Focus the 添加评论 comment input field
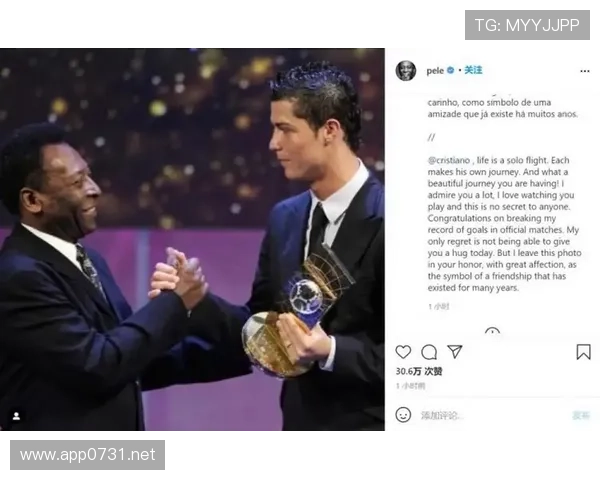The width and height of the screenshot is (600, 480). pos(494,415)
